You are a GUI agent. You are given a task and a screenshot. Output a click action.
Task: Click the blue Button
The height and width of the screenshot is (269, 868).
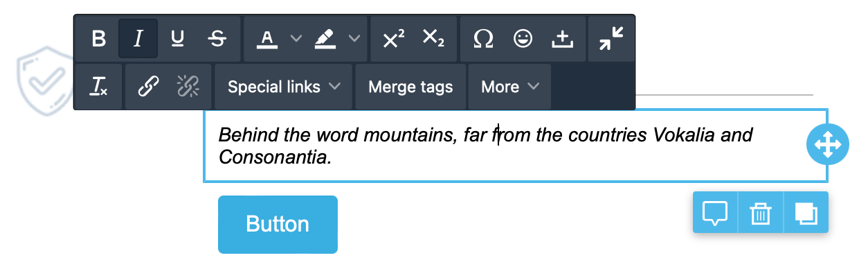click(x=278, y=224)
